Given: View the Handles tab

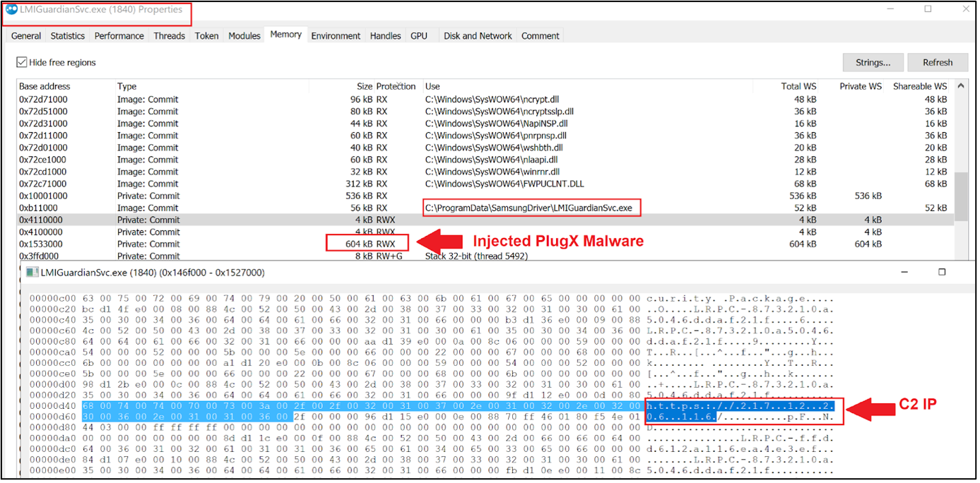Looking at the screenshot, I should click(385, 35).
